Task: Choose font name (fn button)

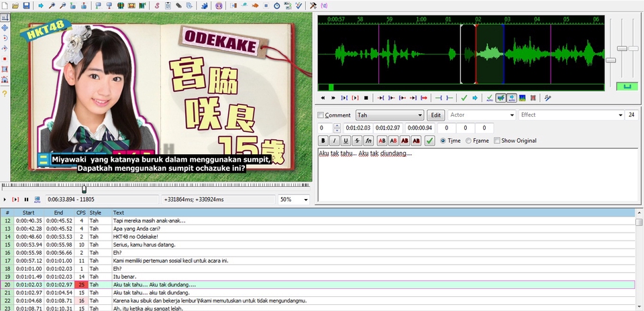Action: tap(368, 141)
